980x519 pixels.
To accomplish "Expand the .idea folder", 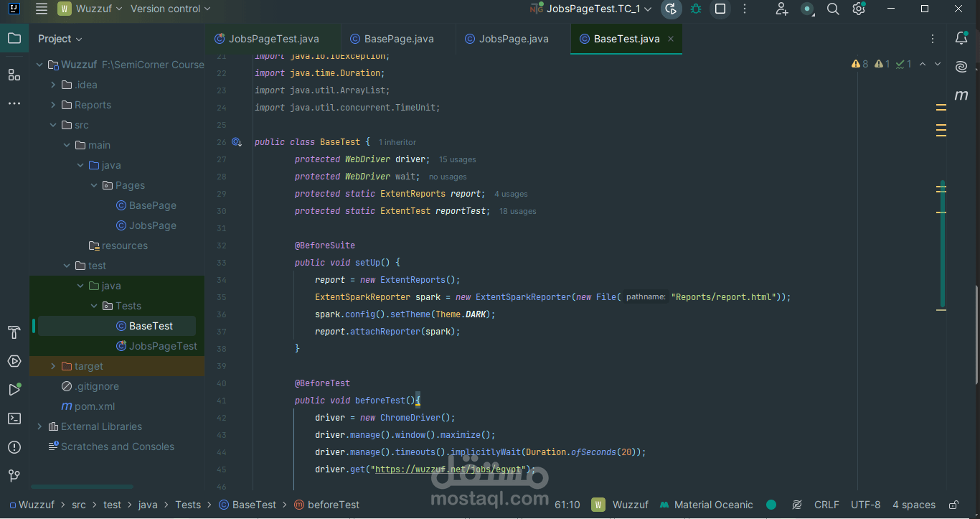I will [x=53, y=85].
